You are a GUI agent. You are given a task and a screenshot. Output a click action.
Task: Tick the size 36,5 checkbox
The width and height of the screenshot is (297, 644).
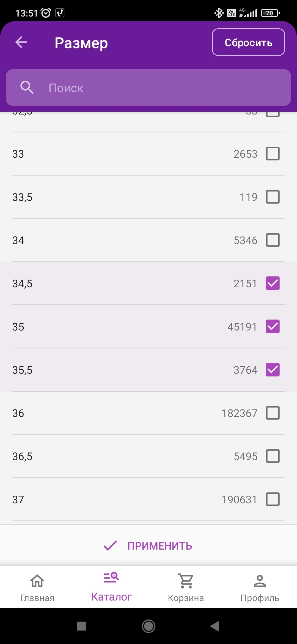tap(273, 456)
